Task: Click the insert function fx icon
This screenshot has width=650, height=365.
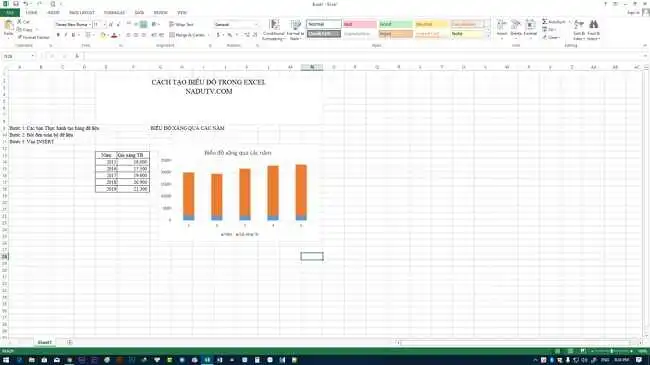Action: 77,56
